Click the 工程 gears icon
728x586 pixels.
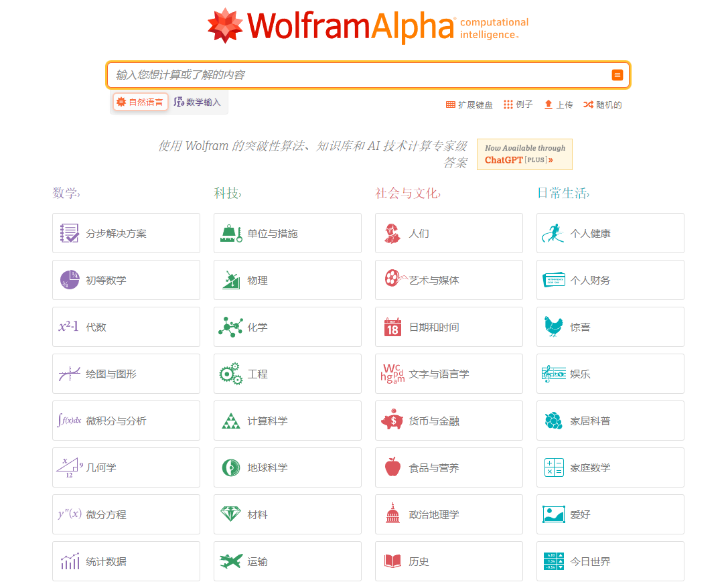[x=231, y=374]
